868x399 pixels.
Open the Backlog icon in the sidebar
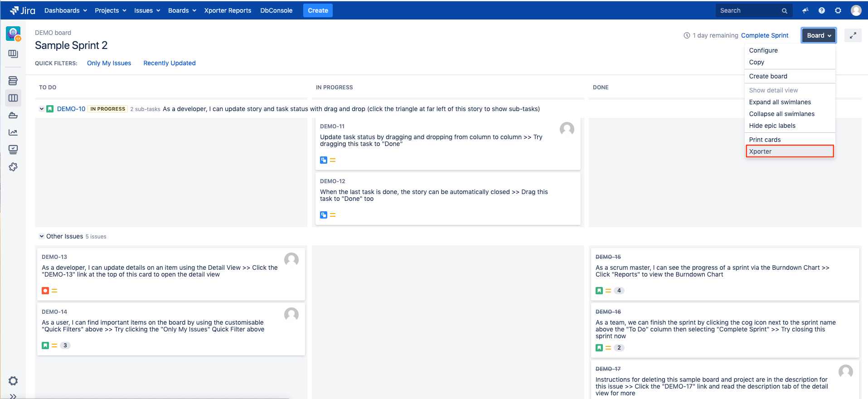(13, 81)
